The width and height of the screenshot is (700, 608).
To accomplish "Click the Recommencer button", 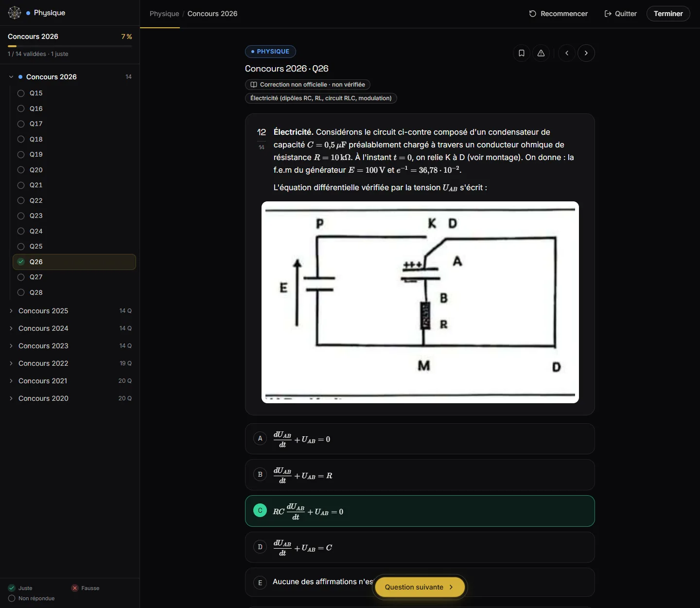I will tap(559, 14).
